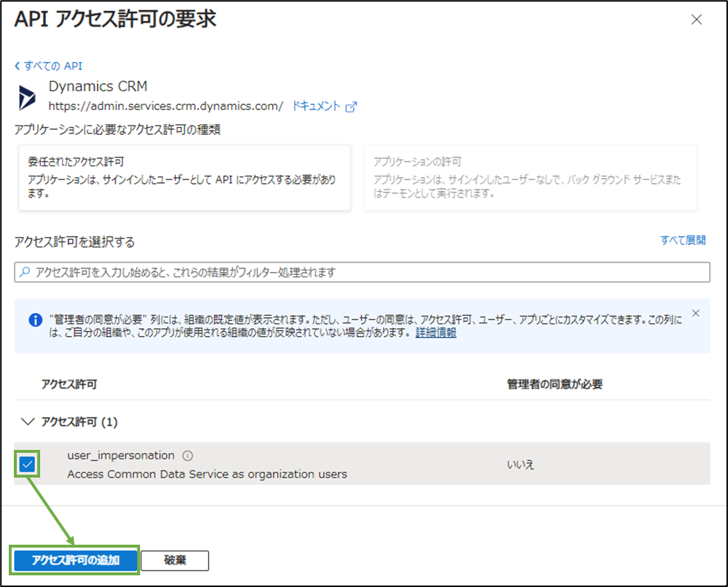Image resolution: width=728 pixels, height=587 pixels.
Task: Click the magnifier icon in the permission filter box
Action: (x=25, y=272)
